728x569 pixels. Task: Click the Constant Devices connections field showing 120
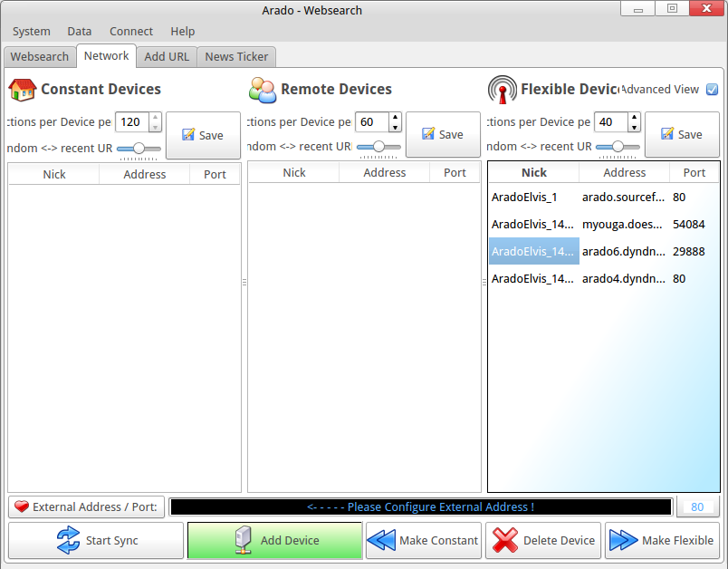click(132, 122)
